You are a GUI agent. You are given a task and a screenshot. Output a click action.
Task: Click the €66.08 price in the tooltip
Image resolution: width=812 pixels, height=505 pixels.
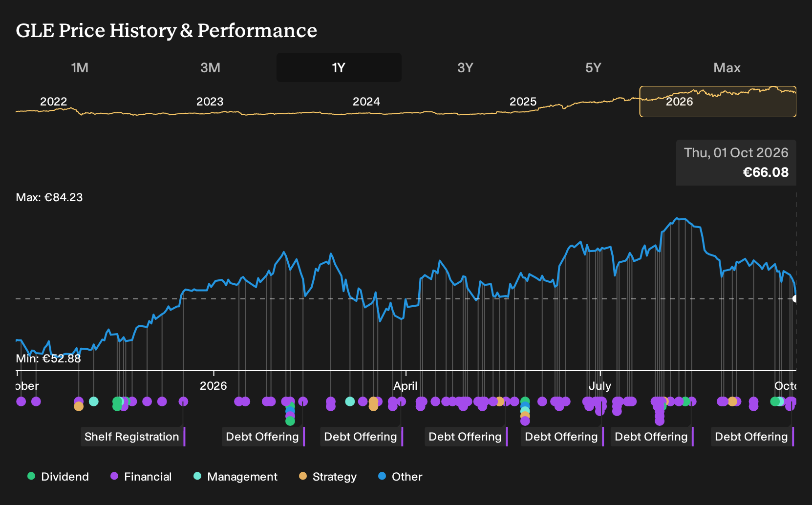click(766, 172)
